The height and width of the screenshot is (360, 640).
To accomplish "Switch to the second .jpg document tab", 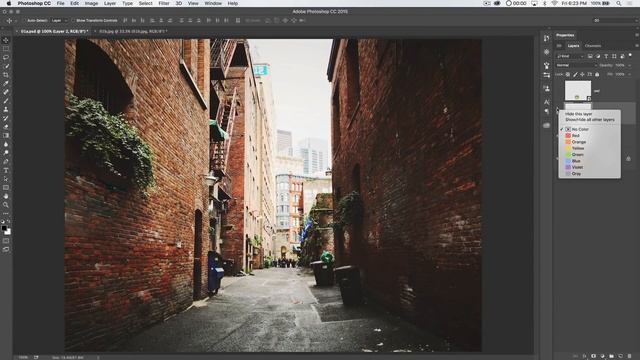I will [133, 31].
